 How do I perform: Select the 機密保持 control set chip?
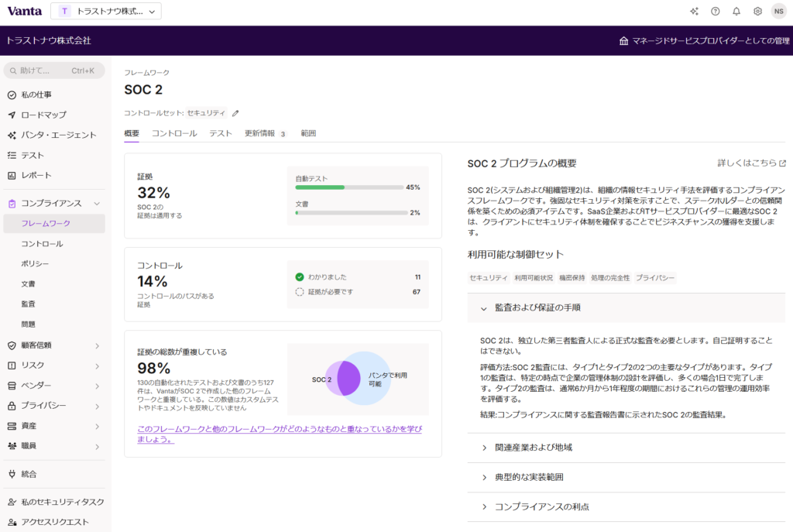(x=572, y=278)
